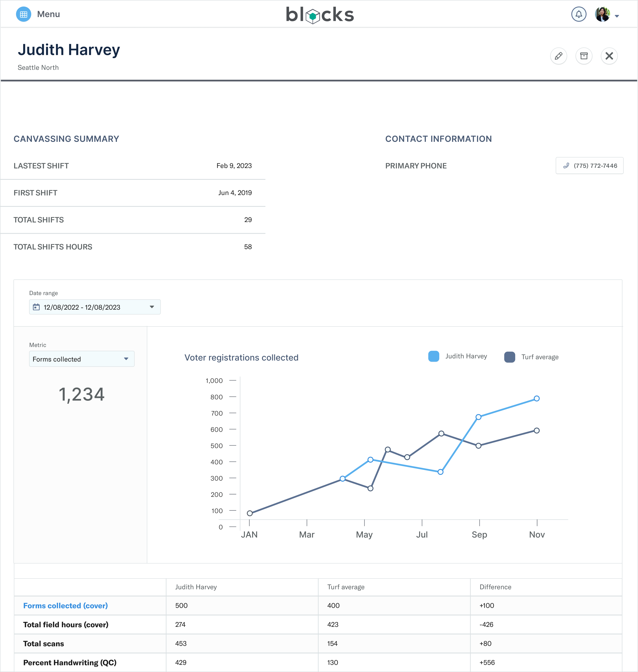638x672 pixels.
Task: Click calendar icon in date range
Action: (36, 307)
